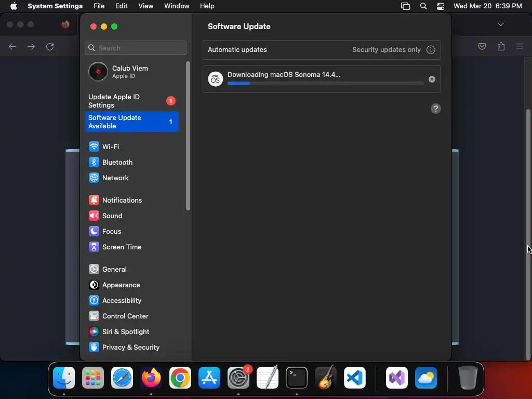Click the Firefox tab icon
Viewport: 532px width, 399px height.
coord(65,24)
